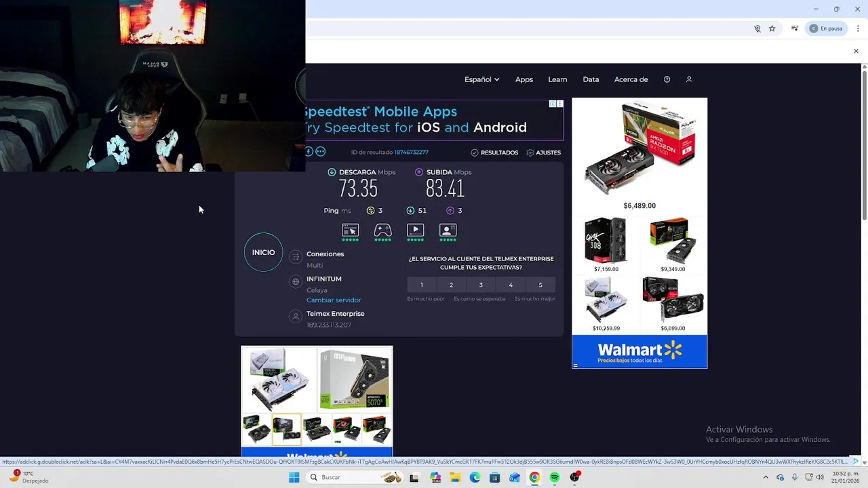Click the web browsing quality icon

click(350, 230)
